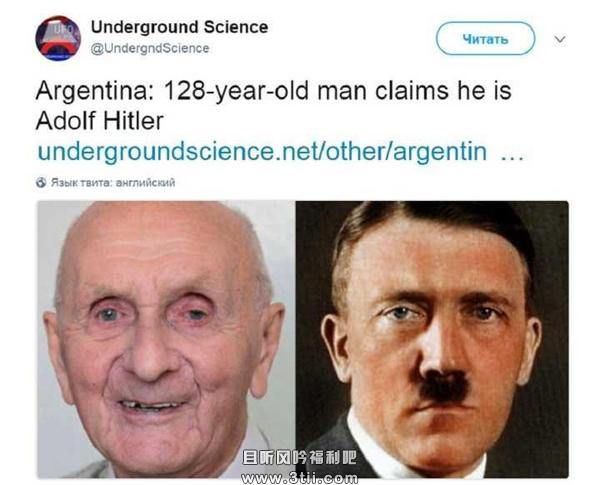Click the Chinese watermark caption on image
Image resolution: width=600 pixels, height=485 pixels.
point(299,457)
